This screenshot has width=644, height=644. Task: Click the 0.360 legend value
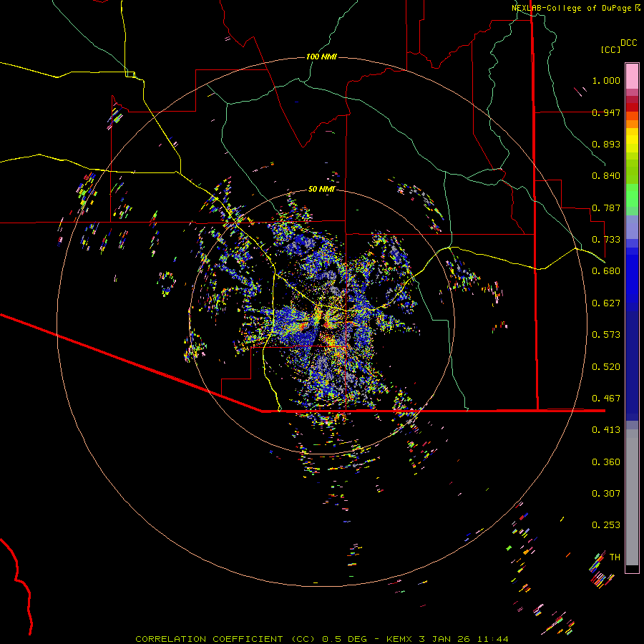pyautogui.click(x=606, y=462)
